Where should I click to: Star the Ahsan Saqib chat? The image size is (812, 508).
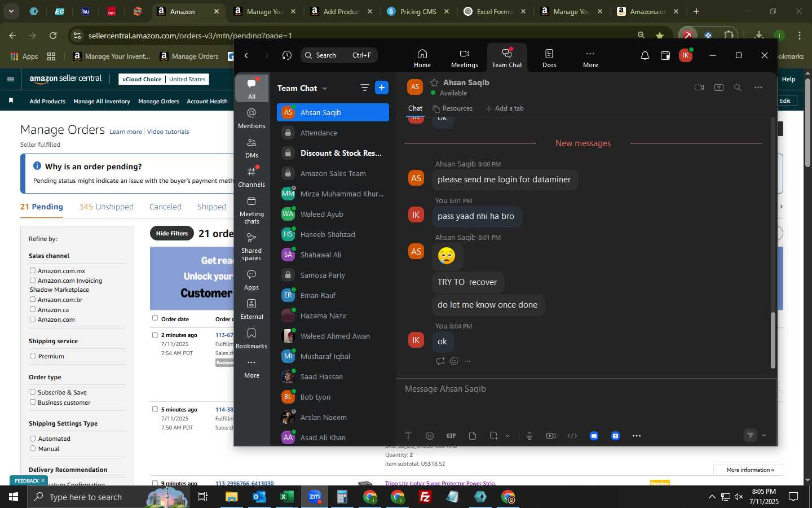[434, 82]
